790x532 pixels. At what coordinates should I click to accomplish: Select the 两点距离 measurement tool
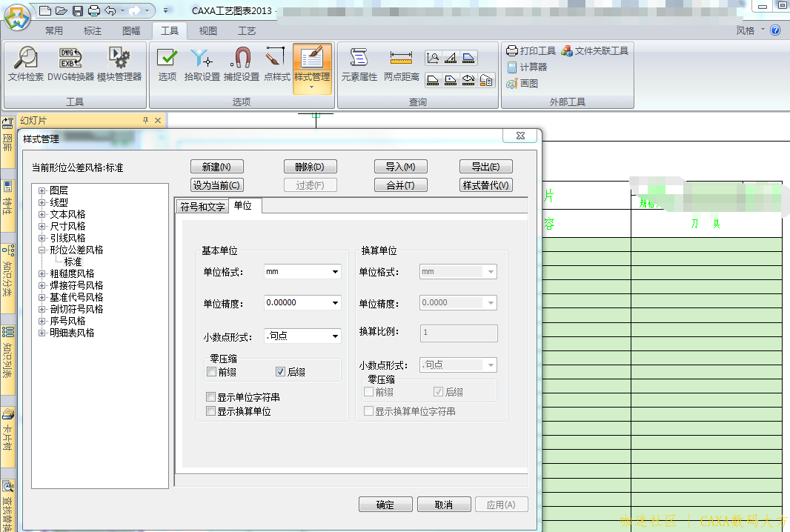(400, 65)
